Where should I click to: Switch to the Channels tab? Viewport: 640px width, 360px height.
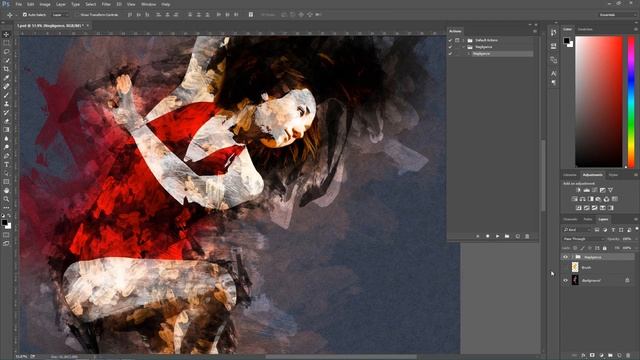(x=570, y=219)
